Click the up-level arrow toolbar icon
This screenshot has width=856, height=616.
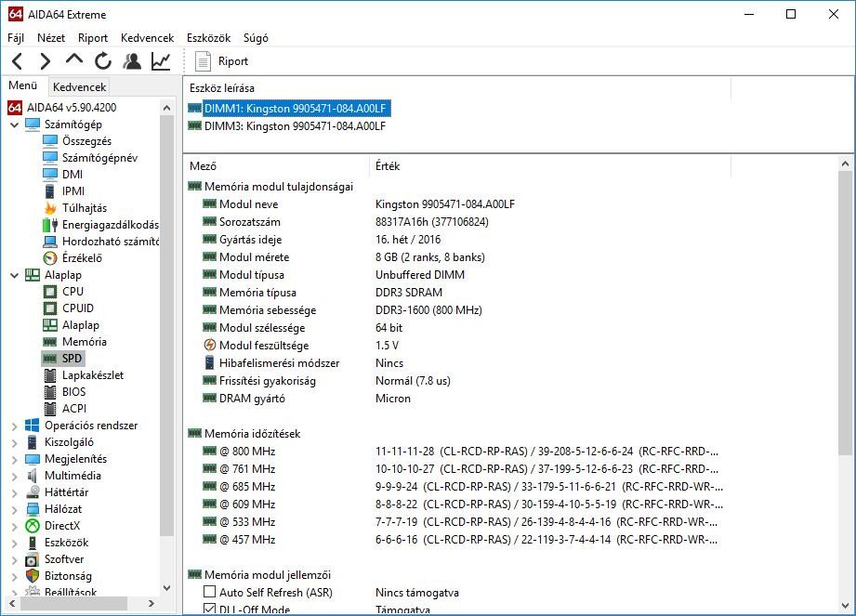[74, 60]
